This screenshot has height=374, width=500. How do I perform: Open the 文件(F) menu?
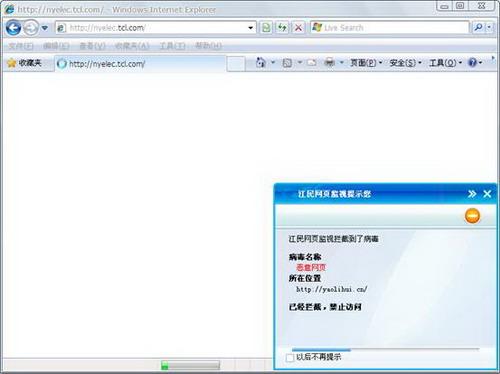pos(20,46)
